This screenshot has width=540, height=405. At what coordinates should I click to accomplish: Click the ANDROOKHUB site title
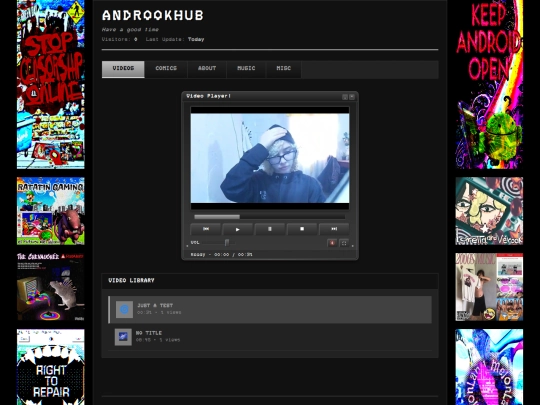pyautogui.click(x=153, y=15)
